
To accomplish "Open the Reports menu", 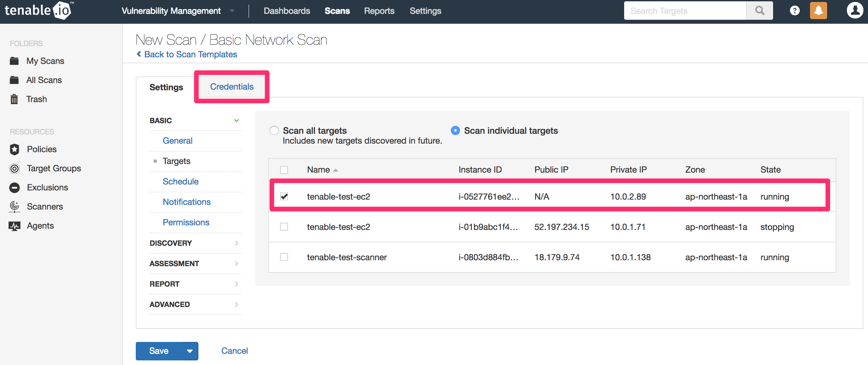I will tap(379, 11).
